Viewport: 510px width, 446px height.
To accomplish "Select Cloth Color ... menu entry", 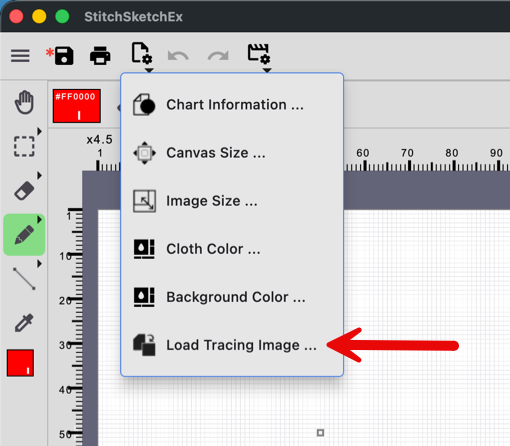I will [x=232, y=249].
